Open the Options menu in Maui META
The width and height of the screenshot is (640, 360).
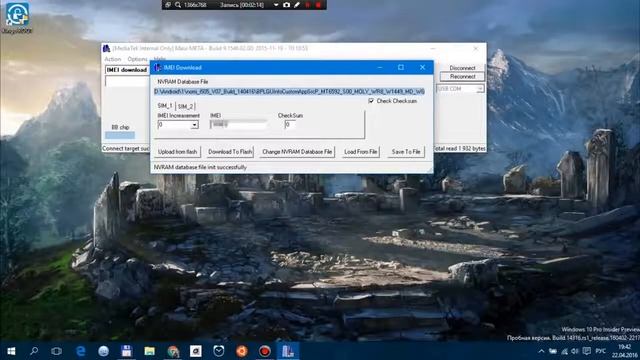coord(137,59)
